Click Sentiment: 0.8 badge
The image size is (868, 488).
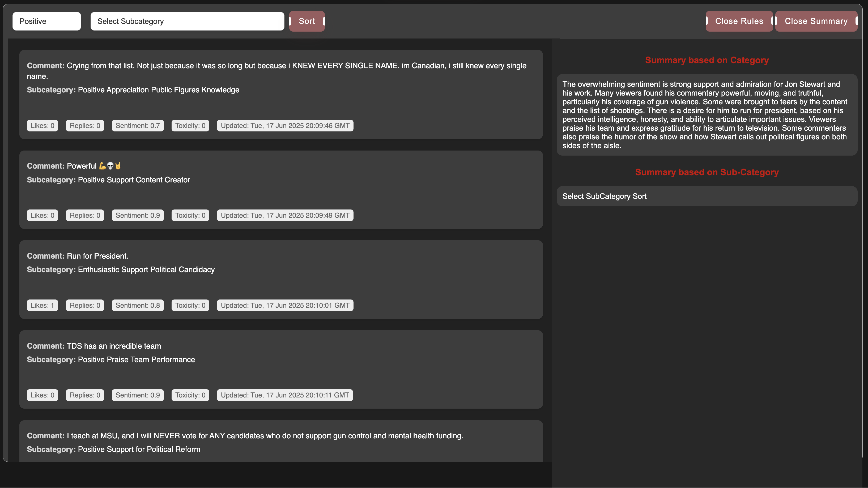(x=138, y=305)
